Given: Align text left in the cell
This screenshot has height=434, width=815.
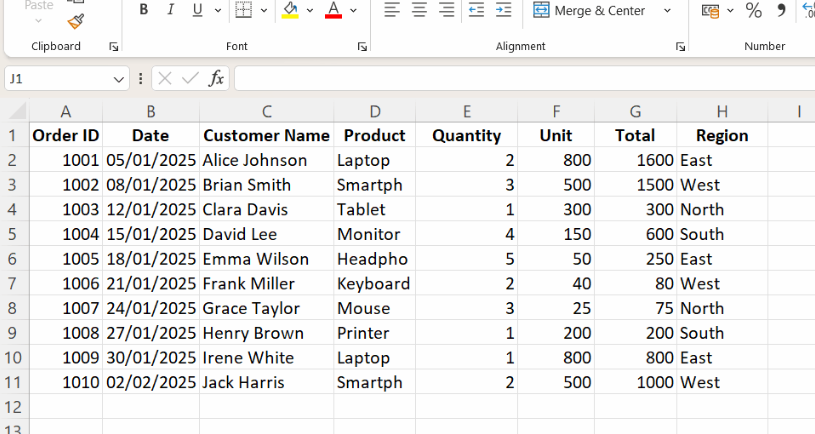Looking at the screenshot, I should [392, 10].
